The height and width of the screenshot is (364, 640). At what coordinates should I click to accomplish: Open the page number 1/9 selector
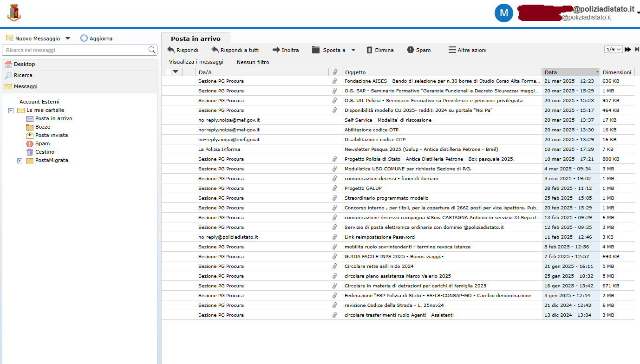613,50
